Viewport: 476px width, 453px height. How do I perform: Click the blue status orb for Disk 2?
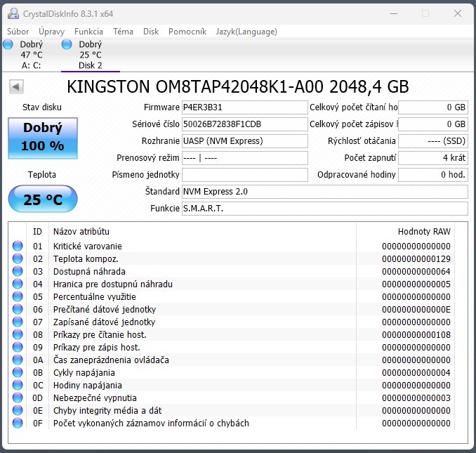pyautogui.click(x=67, y=45)
